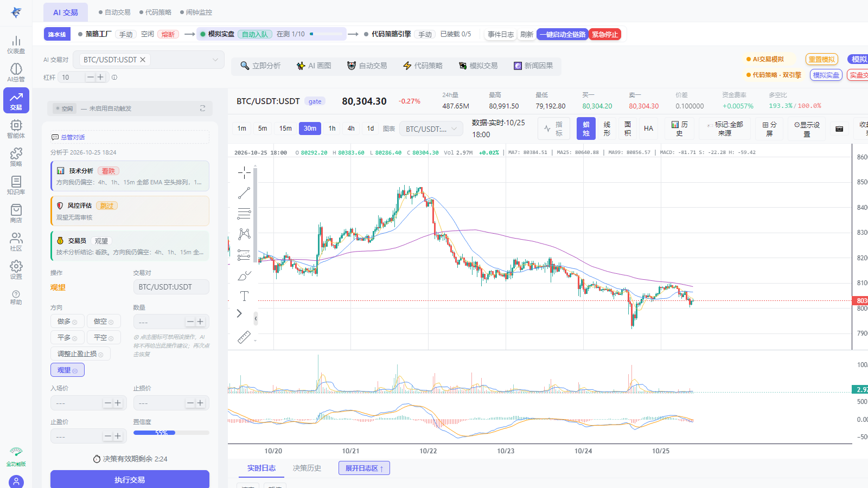Toggle 做空 short direction option

coord(104,322)
